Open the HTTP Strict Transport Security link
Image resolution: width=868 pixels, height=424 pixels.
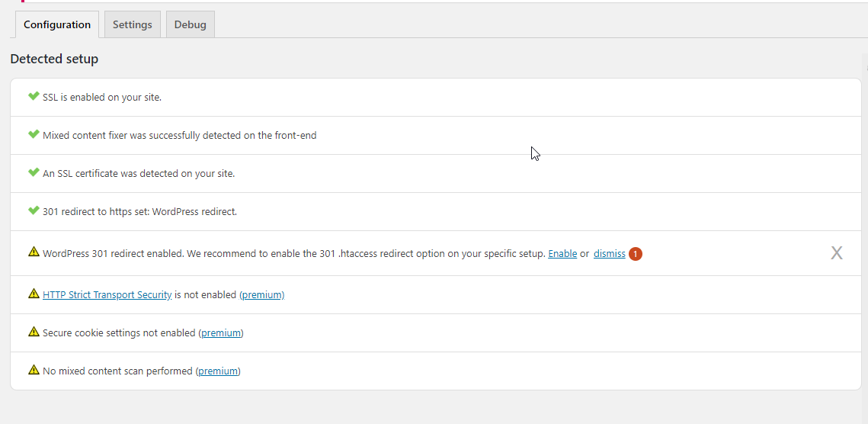107,295
